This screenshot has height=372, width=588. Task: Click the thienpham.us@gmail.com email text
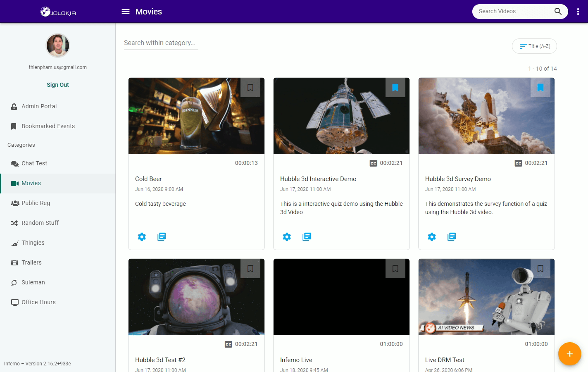tap(58, 67)
